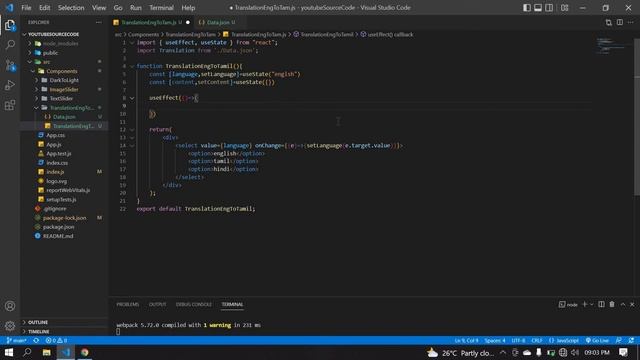Image resolution: width=640 pixels, height=360 pixels.
Task: Toggle bottom panel layout icon
Action: [538, 8]
